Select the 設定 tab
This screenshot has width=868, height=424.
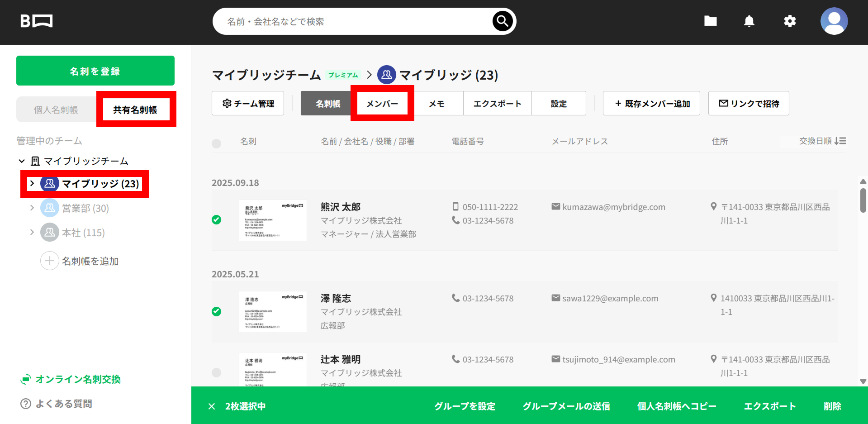point(559,104)
